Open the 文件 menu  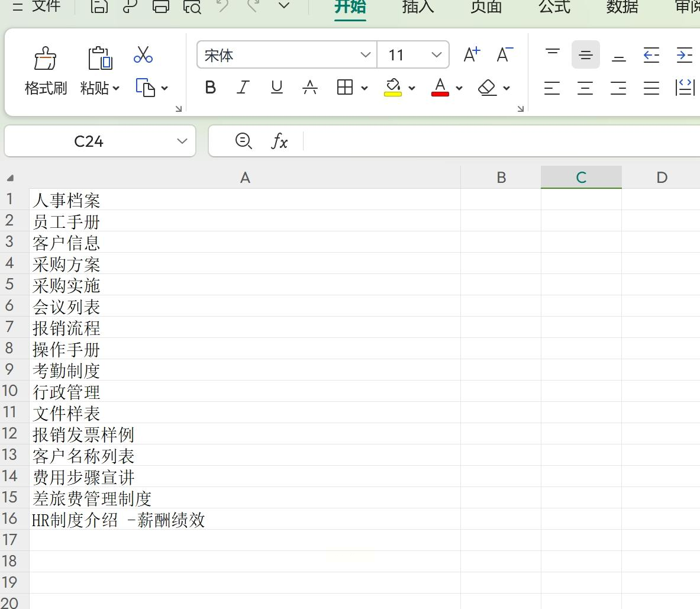(x=46, y=7)
